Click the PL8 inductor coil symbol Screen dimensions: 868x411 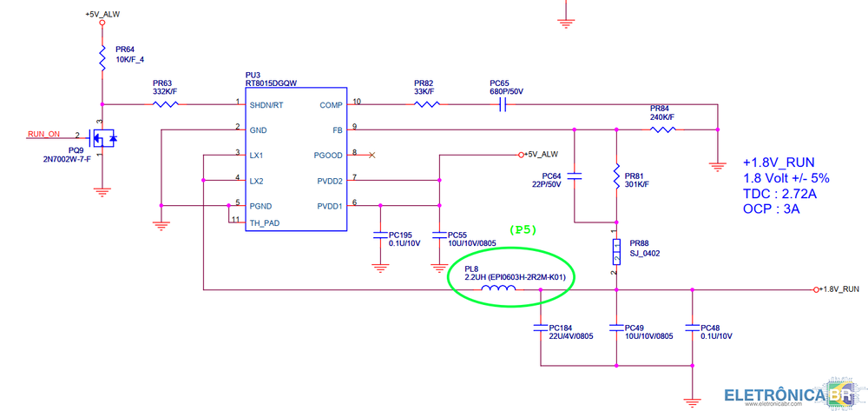click(499, 289)
